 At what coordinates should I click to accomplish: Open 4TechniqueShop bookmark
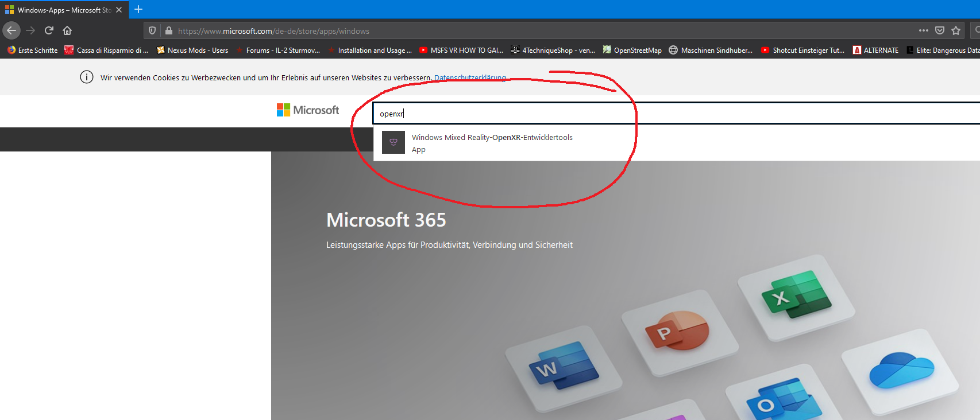pos(553,50)
